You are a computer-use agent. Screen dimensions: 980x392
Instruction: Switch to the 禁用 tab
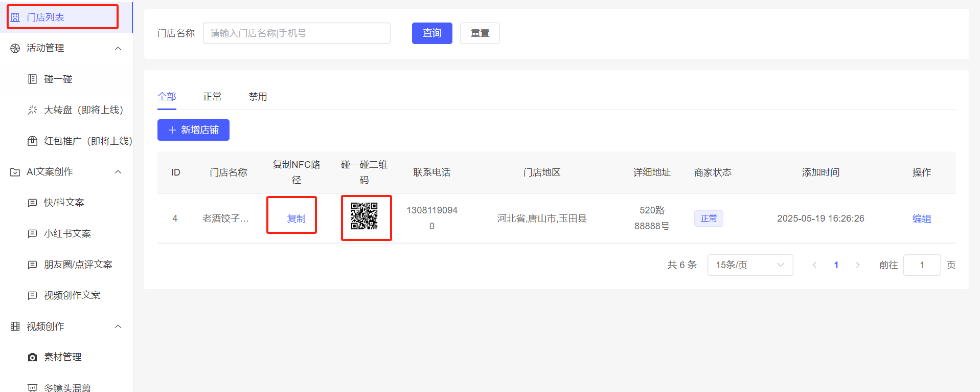(258, 97)
